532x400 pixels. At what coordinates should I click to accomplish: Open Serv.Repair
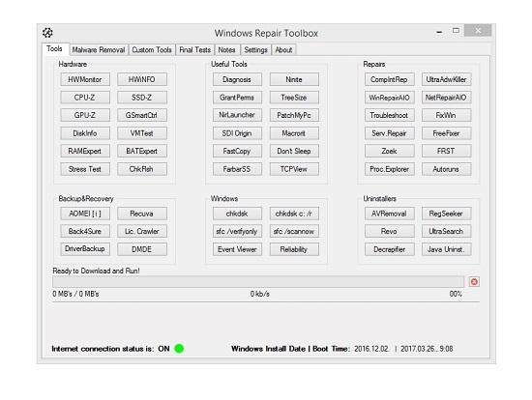click(390, 133)
